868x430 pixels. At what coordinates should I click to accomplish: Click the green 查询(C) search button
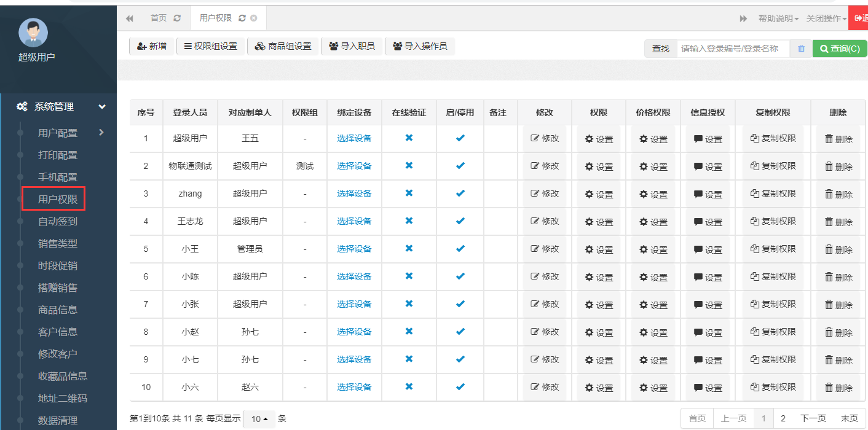[x=840, y=49]
